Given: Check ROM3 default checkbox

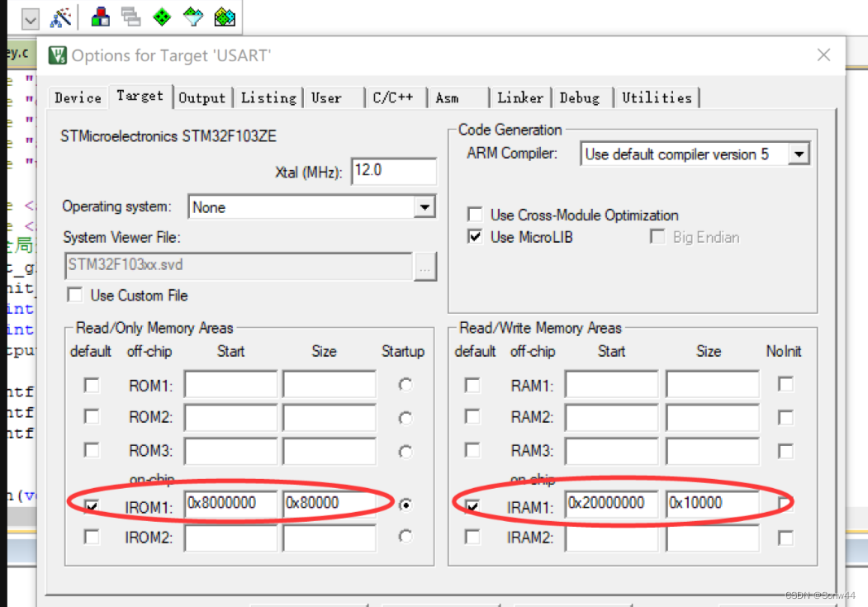Looking at the screenshot, I should [x=92, y=450].
